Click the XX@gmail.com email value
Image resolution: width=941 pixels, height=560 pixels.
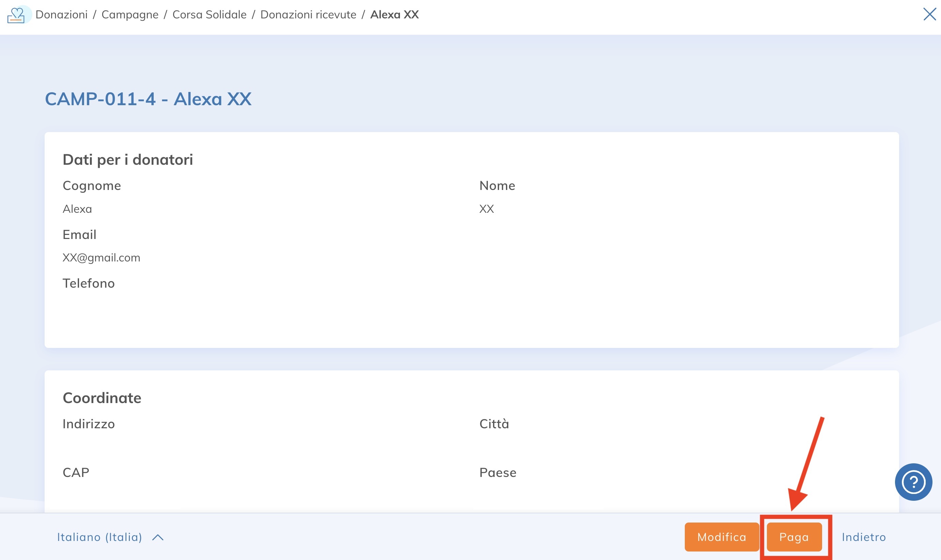[101, 258]
